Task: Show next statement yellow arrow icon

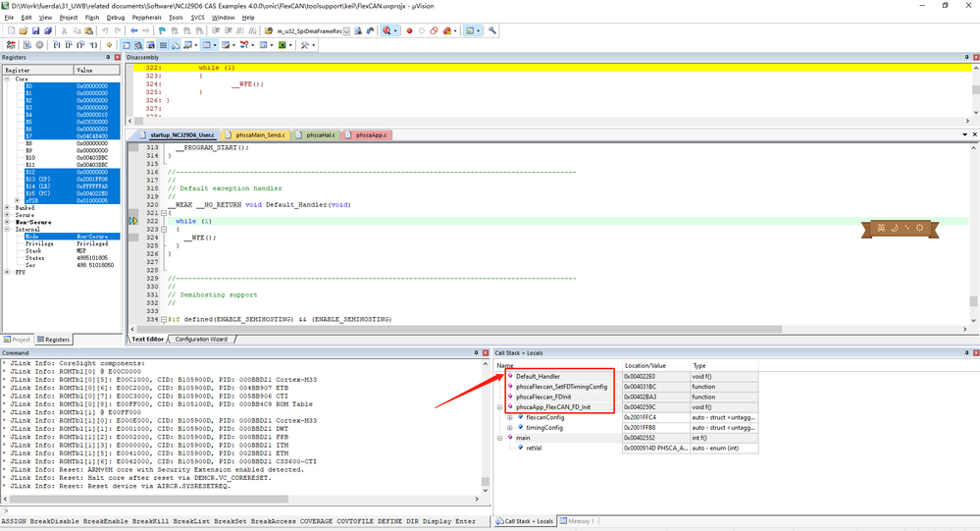Action: pos(109,45)
